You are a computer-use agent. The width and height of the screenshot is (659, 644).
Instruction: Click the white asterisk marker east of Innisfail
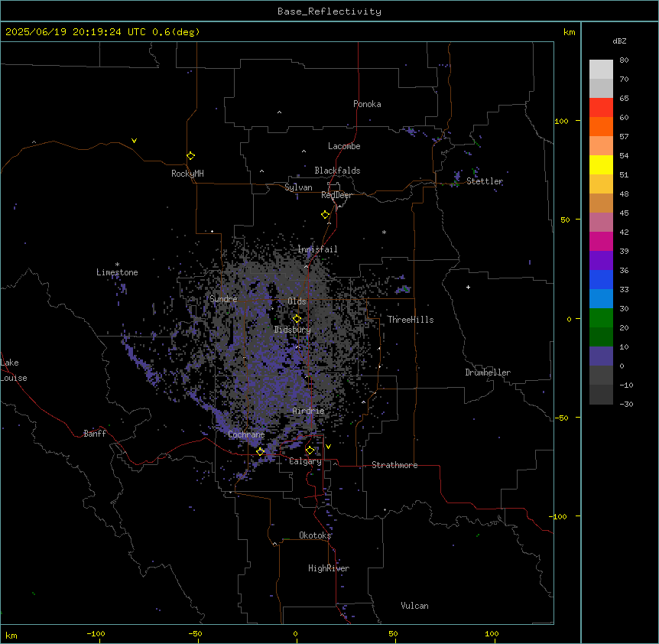click(384, 232)
